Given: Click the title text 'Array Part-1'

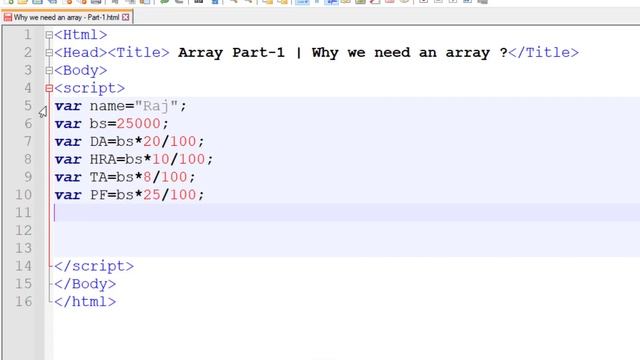Looking at the screenshot, I should pyautogui.click(x=231, y=53).
